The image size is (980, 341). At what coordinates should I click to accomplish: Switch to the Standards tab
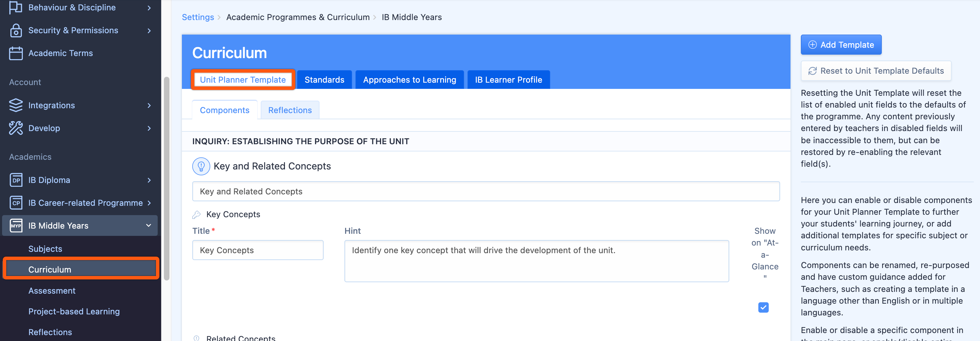tap(324, 80)
